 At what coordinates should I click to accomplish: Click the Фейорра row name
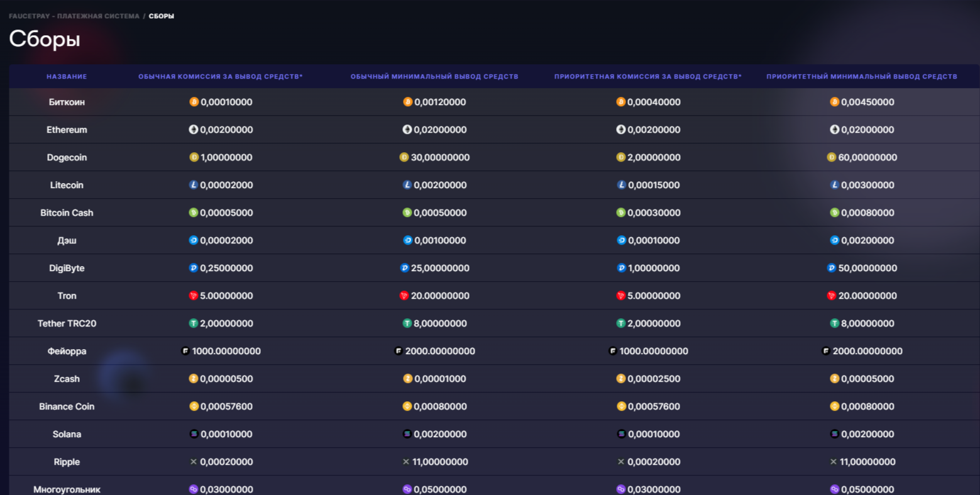(67, 351)
